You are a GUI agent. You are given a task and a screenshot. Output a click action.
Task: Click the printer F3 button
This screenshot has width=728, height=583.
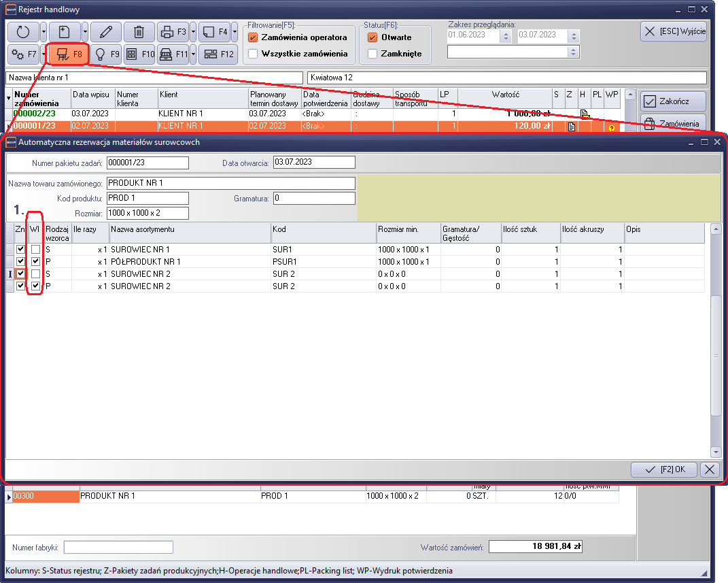(x=173, y=31)
